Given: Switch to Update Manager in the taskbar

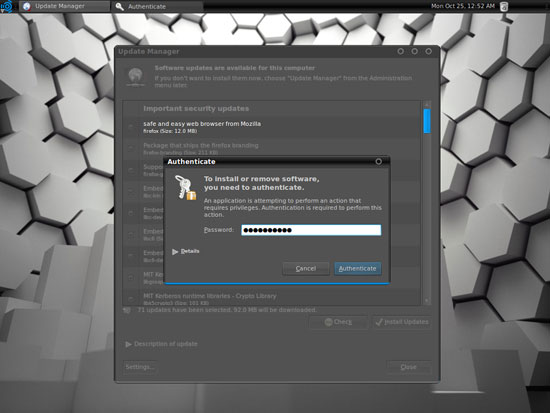Looking at the screenshot, I should pos(65,6).
